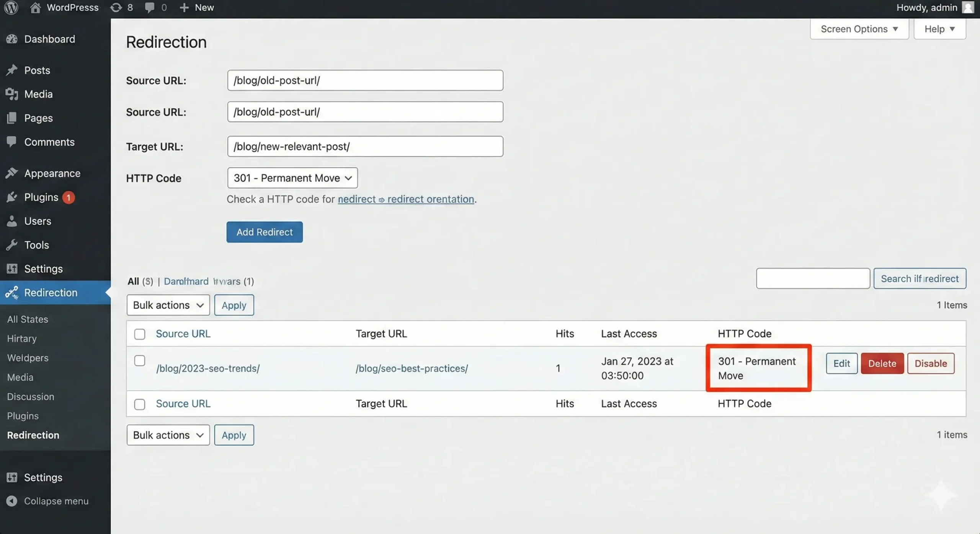The height and width of the screenshot is (534, 980).
Task: Tick the checkbox on the bottom table row
Action: click(x=140, y=404)
